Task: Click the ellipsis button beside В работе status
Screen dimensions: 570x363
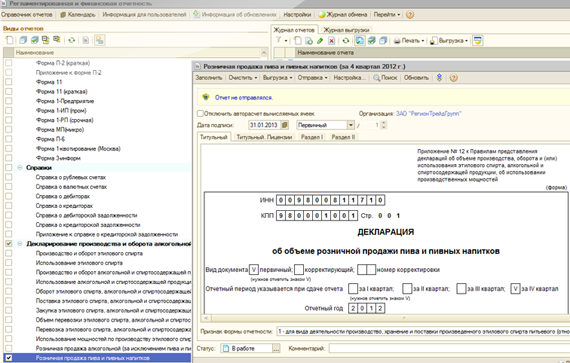Action: (x=276, y=348)
